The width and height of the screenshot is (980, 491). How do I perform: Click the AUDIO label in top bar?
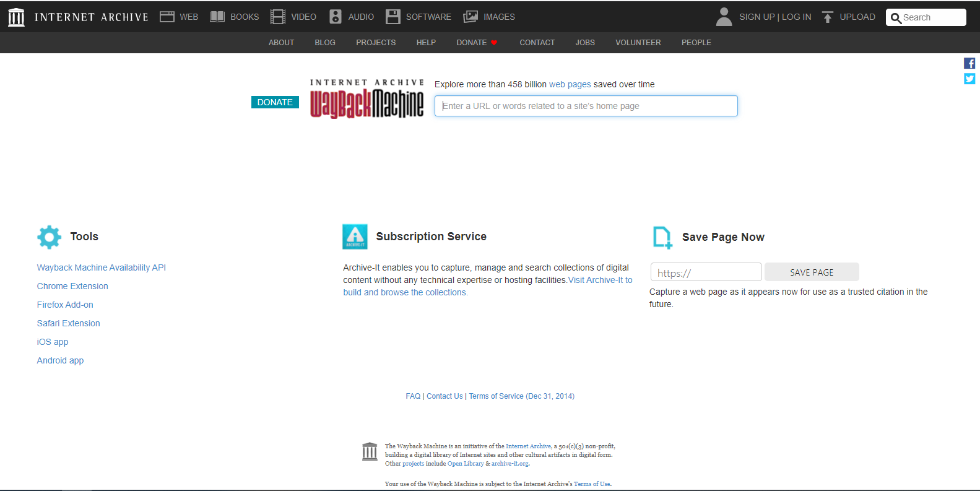click(x=361, y=17)
